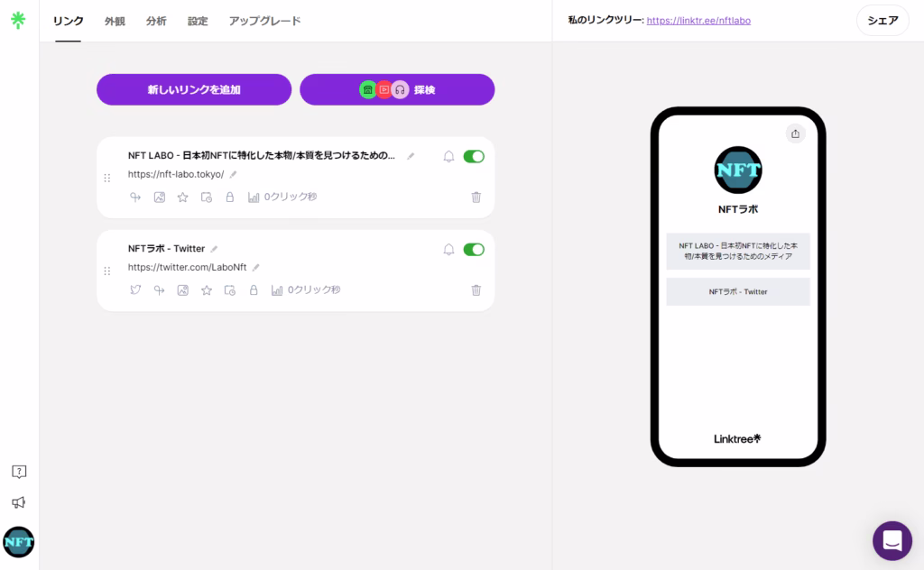Open the analytics chart on NFT LABO card

[x=282, y=198]
